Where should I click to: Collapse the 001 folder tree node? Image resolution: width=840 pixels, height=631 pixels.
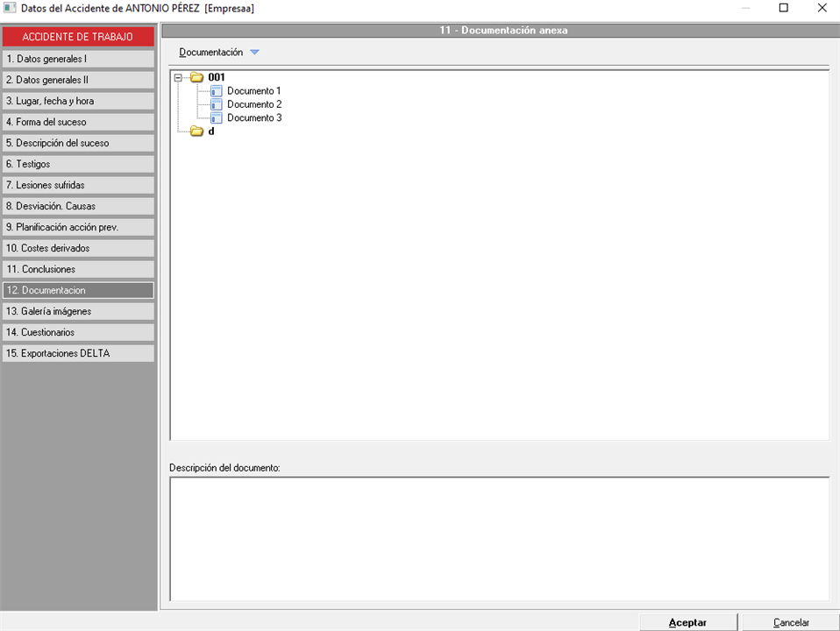[178, 77]
